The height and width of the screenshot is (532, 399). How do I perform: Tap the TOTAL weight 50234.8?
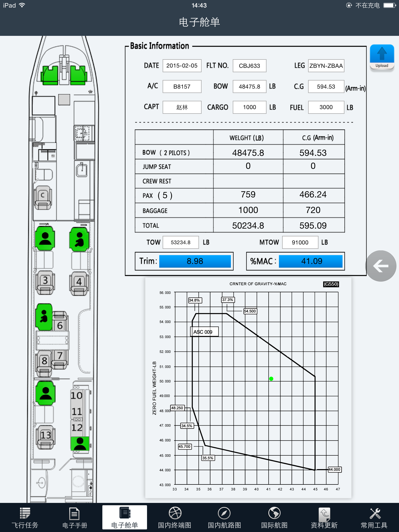point(248,226)
